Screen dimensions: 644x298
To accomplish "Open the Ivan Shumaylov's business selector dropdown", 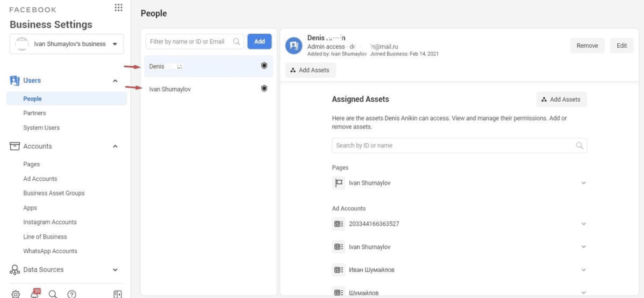I will pos(66,44).
